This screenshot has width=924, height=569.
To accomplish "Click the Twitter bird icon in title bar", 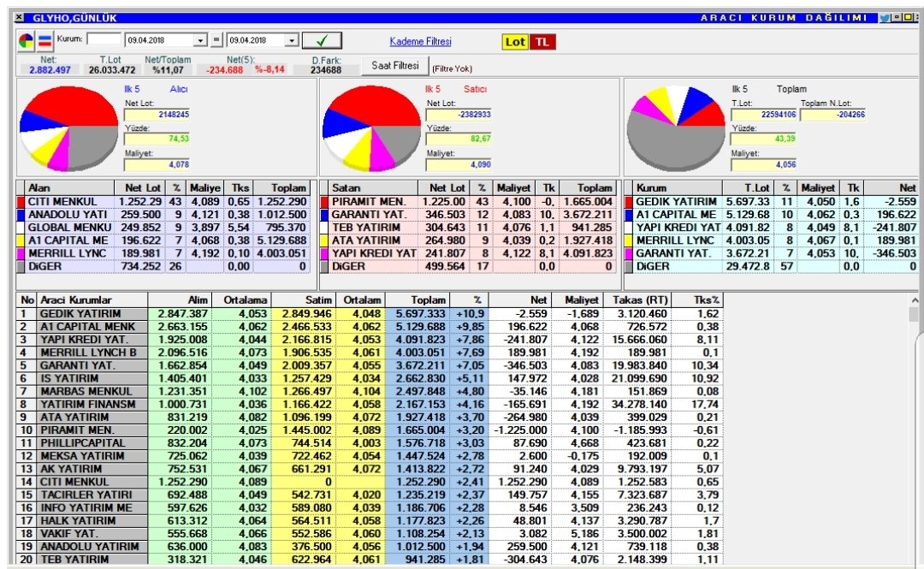I will tap(884, 18).
